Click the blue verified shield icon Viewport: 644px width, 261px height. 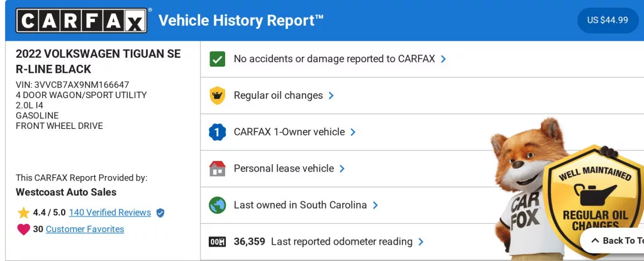pyautogui.click(x=160, y=213)
